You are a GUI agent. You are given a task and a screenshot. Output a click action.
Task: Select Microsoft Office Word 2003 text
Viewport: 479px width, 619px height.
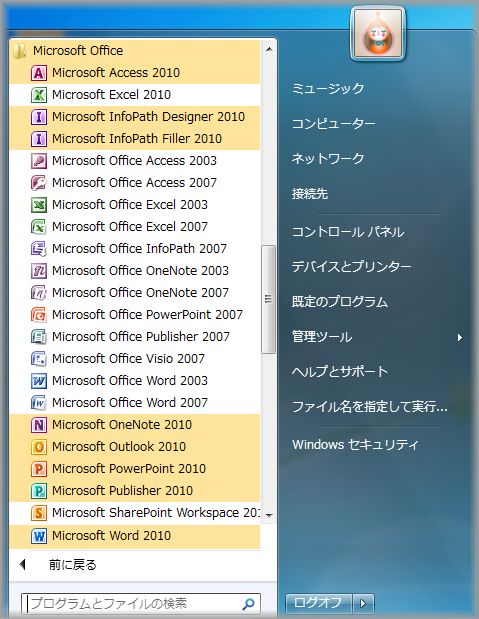pos(130,381)
